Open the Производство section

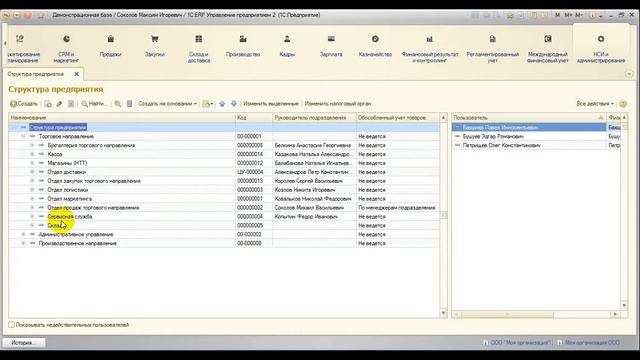(x=243, y=46)
